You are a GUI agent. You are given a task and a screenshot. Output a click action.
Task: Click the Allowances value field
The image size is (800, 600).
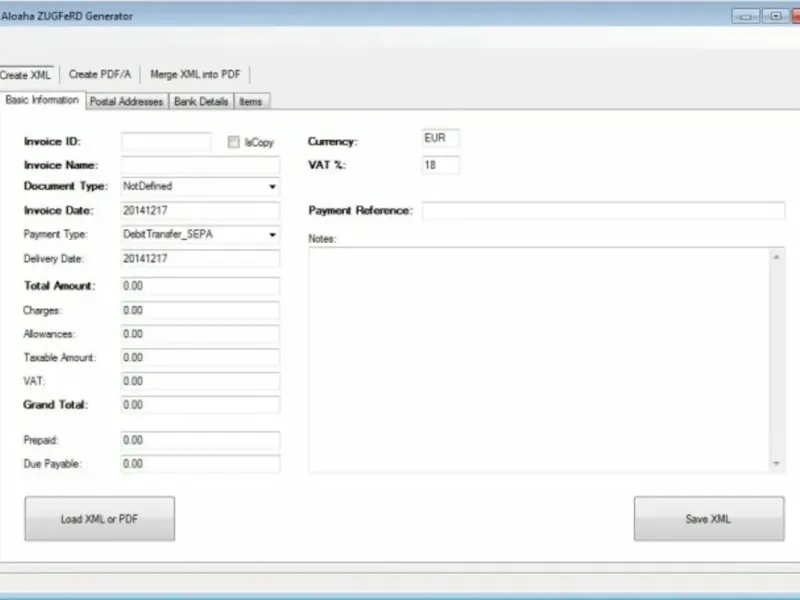click(x=201, y=334)
